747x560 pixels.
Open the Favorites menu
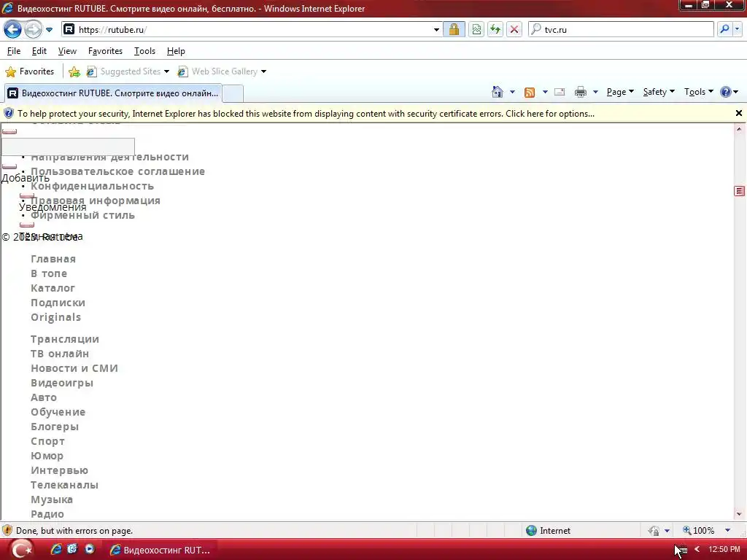[105, 51]
